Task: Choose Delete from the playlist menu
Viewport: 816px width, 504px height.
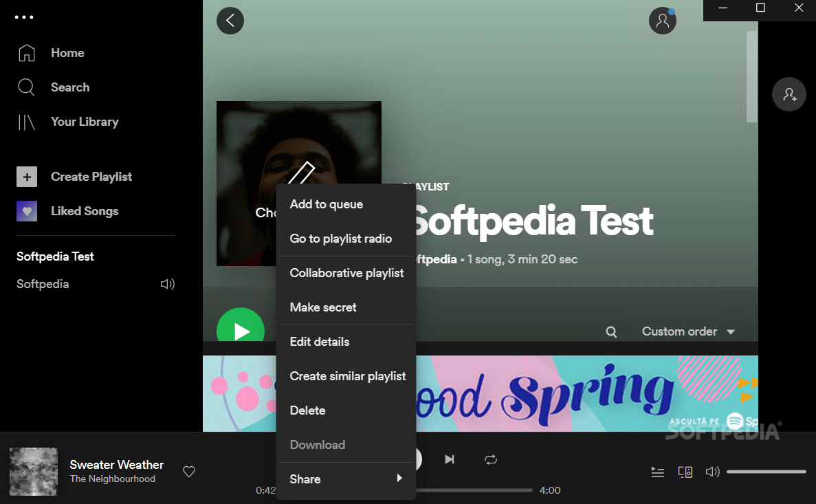Action: (x=307, y=410)
